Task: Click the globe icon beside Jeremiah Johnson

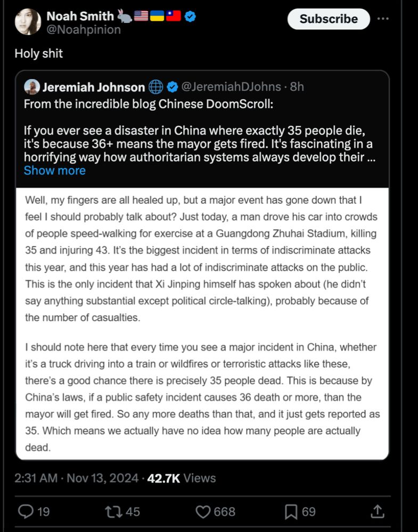Action: (155, 87)
